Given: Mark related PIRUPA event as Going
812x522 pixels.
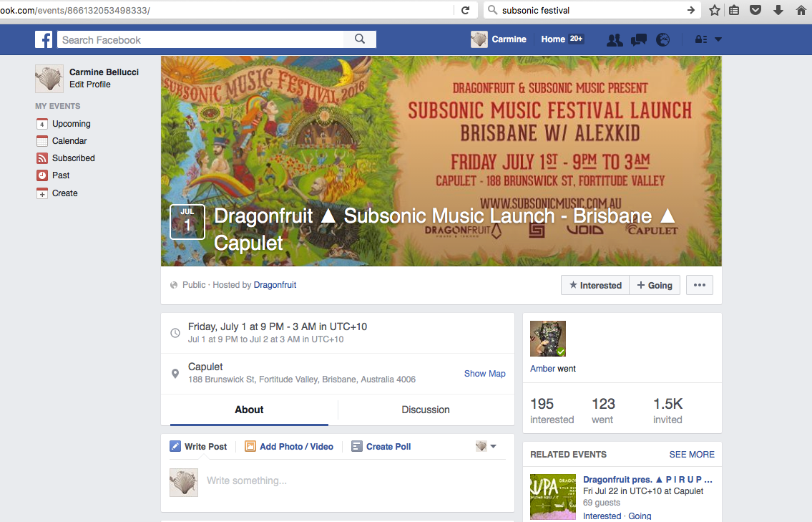Looking at the screenshot, I should click(640, 516).
